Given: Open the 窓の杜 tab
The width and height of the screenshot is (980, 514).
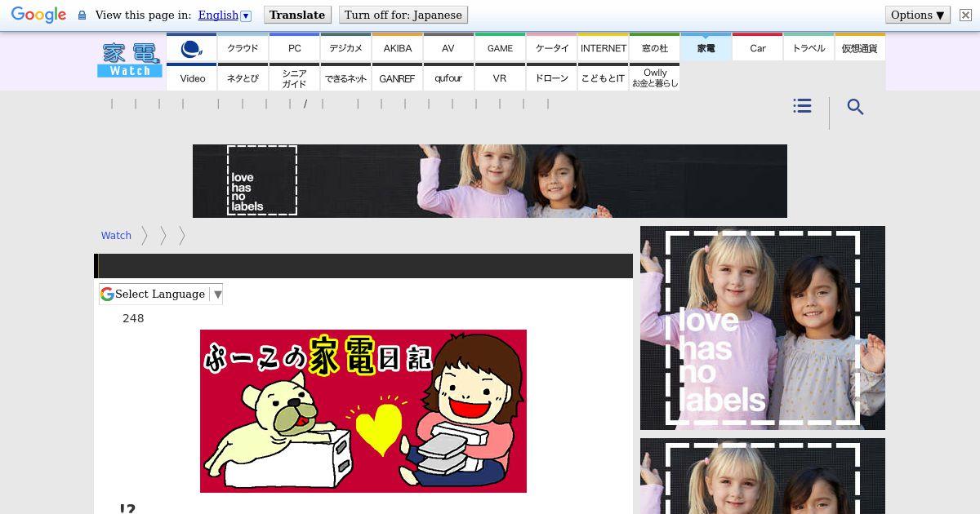Looking at the screenshot, I should (654, 48).
